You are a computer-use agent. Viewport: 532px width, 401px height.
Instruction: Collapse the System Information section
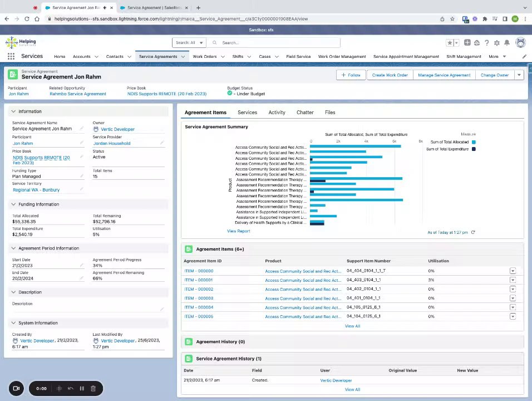[x=13, y=323]
